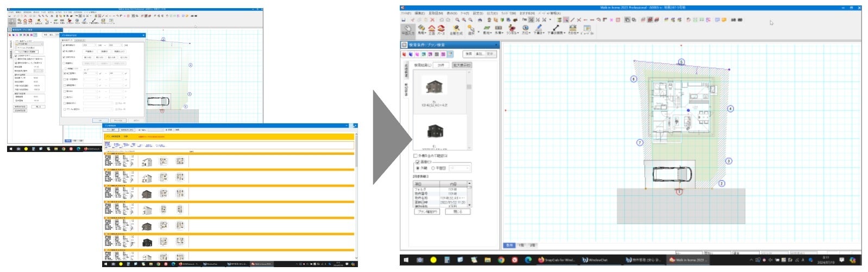Click the first magnifier zoom icon
Image resolution: width=868 pixels, height=272 pixels.
[457, 20]
